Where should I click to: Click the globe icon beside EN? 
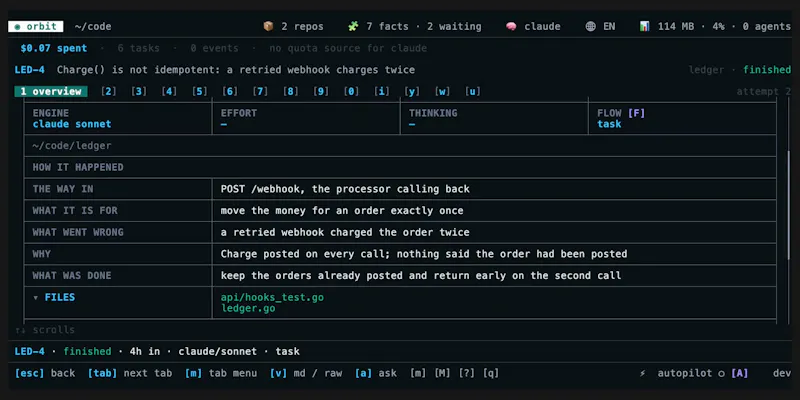tap(590, 27)
